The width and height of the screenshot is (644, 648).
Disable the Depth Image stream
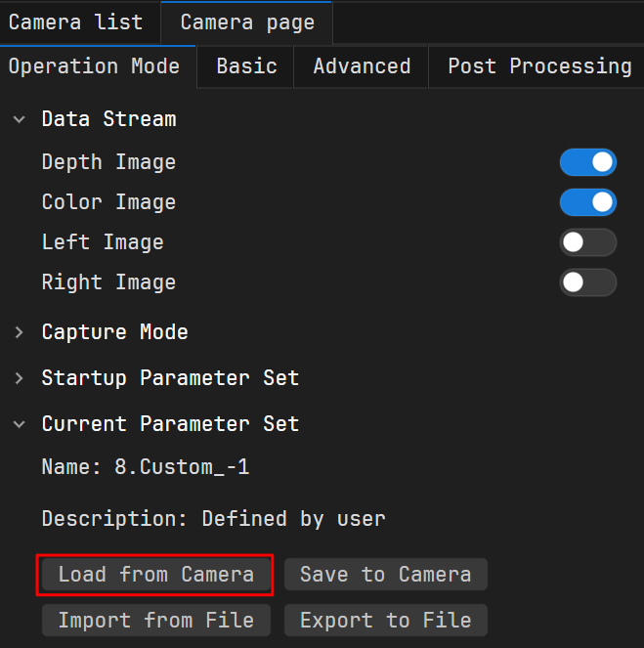(x=587, y=162)
